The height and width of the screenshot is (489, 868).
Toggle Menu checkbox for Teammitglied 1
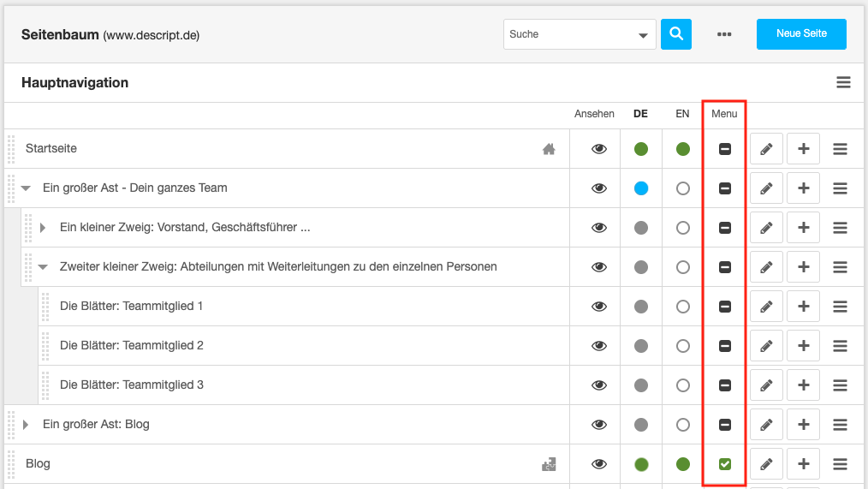pyautogui.click(x=725, y=307)
